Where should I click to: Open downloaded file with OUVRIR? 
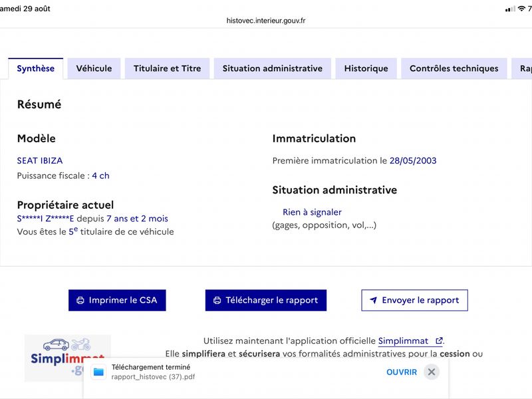tap(402, 372)
